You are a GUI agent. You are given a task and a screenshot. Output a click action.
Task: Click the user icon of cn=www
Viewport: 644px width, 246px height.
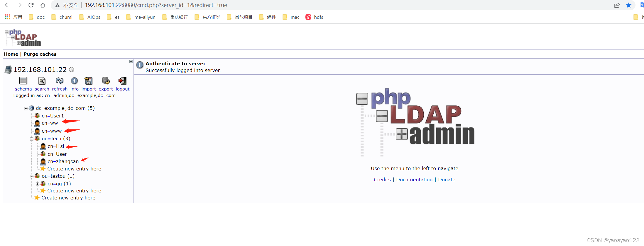click(37, 131)
